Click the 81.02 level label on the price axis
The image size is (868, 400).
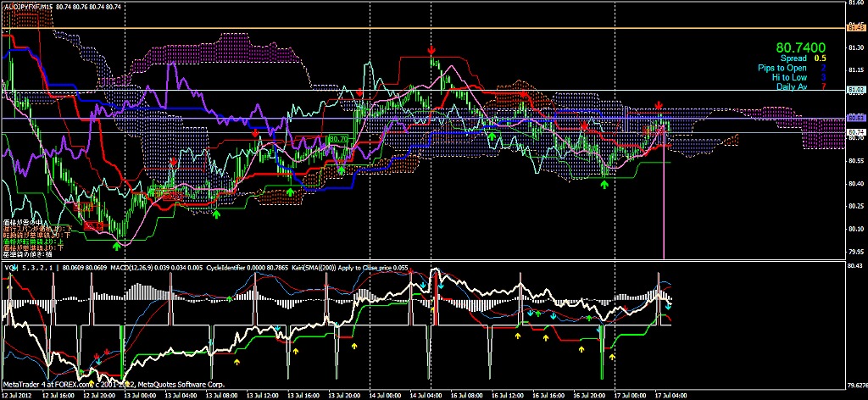(855, 89)
